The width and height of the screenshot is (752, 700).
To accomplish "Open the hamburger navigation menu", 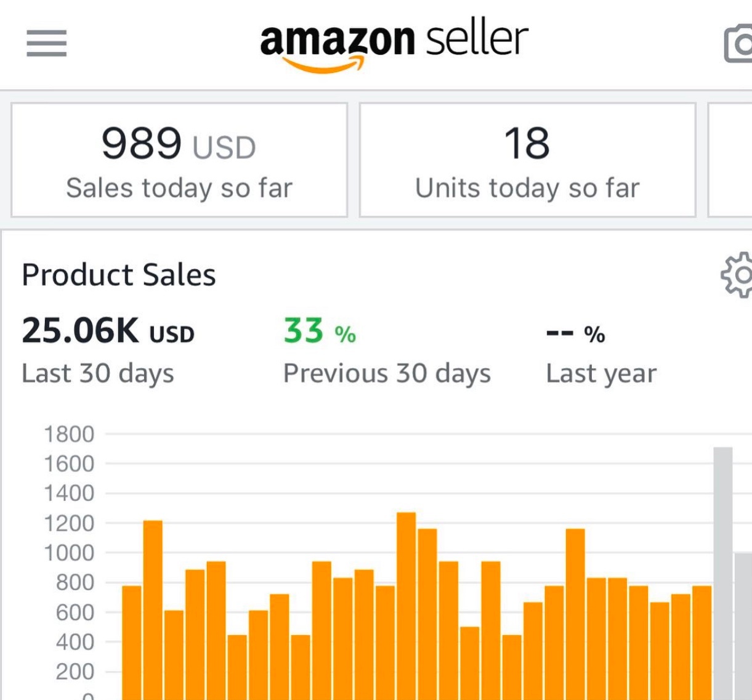I will point(46,43).
